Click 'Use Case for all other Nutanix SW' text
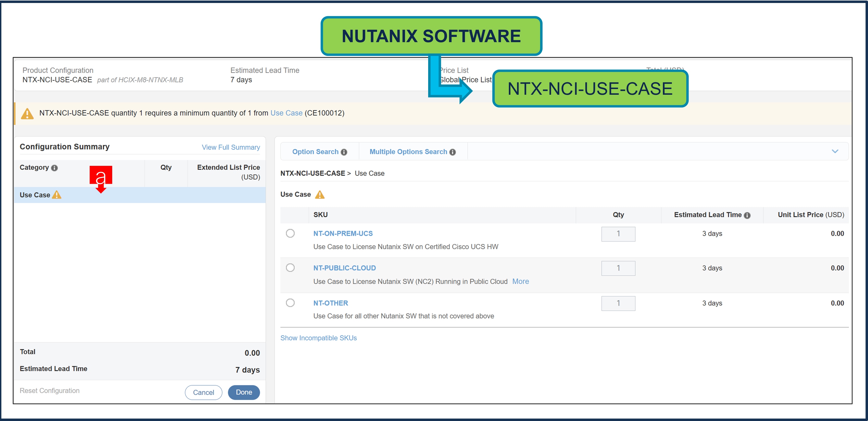This screenshot has width=868, height=421. (404, 316)
